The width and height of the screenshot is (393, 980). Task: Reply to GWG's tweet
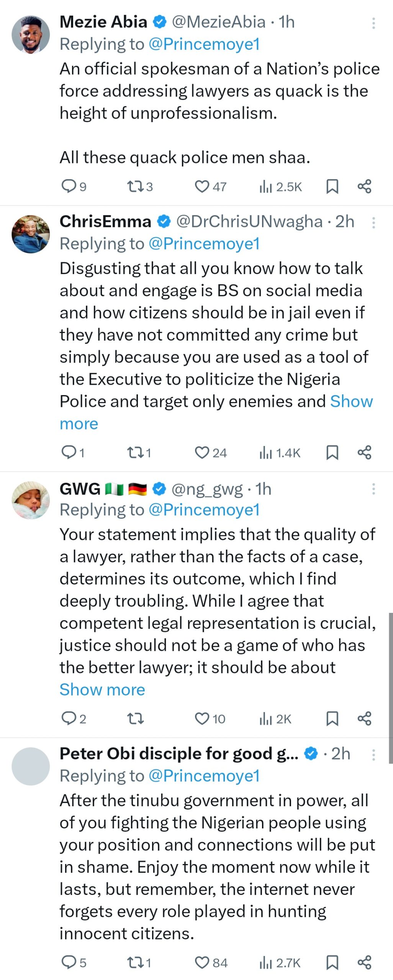pos(69,719)
